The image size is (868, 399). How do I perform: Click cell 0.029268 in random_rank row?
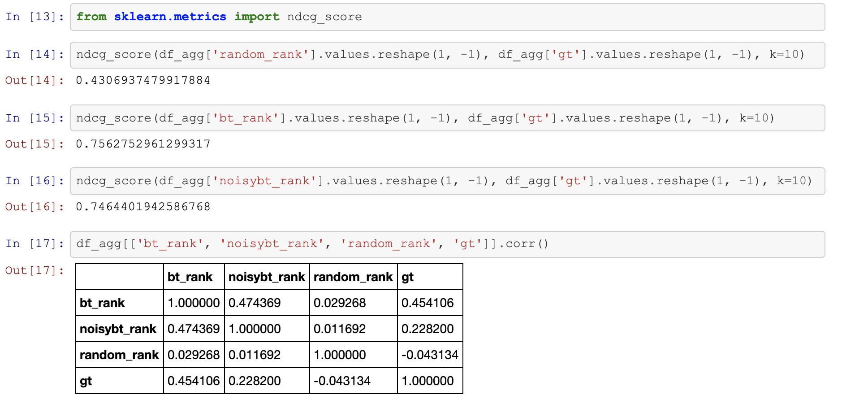click(x=194, y=355)
